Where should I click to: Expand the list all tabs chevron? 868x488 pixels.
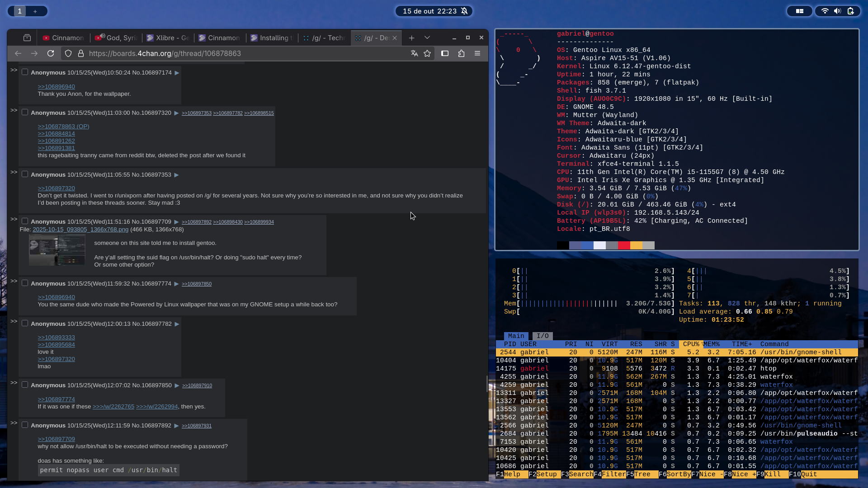pos(427,38)
